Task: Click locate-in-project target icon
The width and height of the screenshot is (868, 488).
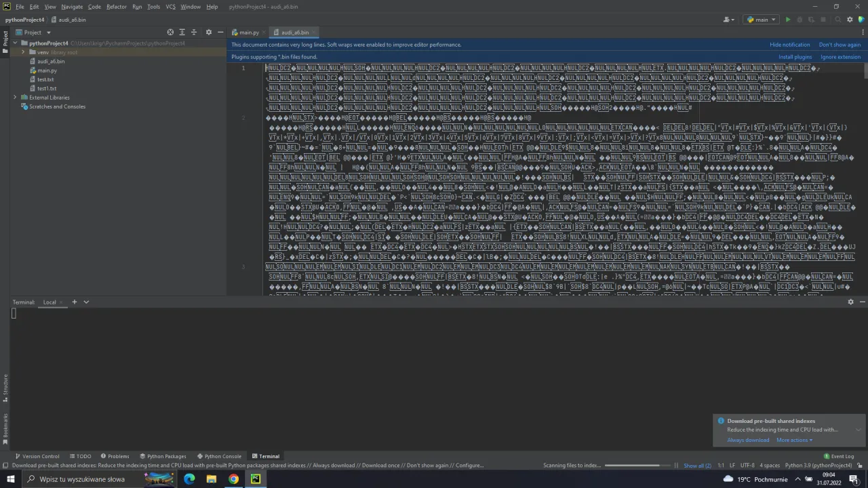Action: 170,33
